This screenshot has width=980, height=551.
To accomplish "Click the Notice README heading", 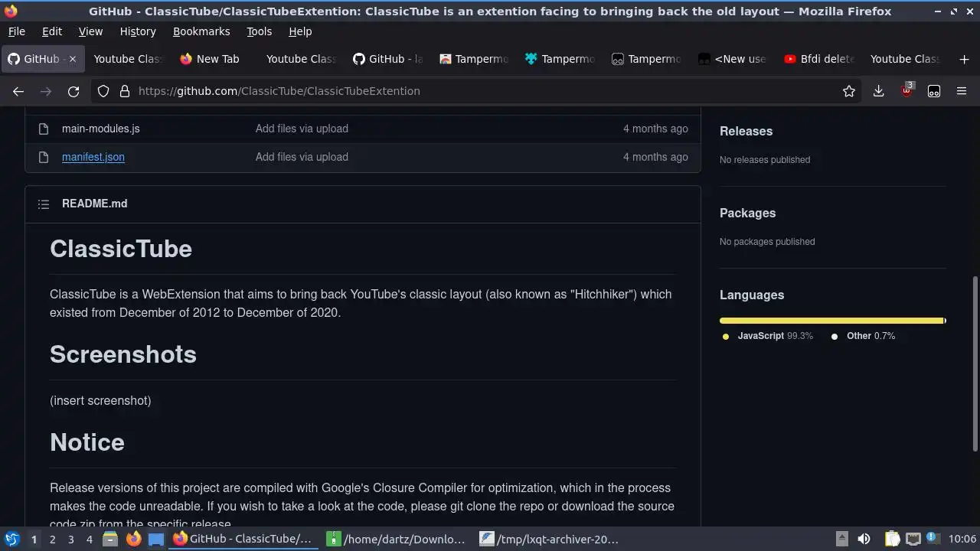I will [x=87, y=442].
